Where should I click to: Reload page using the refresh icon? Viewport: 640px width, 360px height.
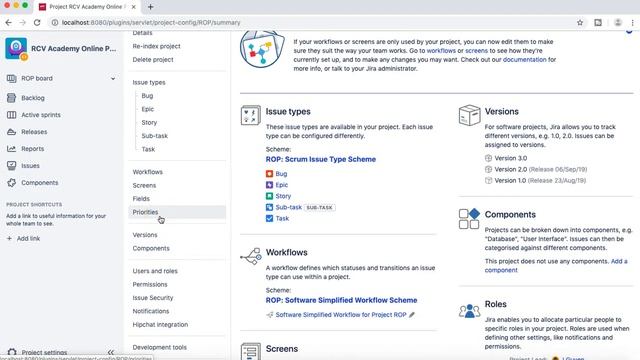37,23
